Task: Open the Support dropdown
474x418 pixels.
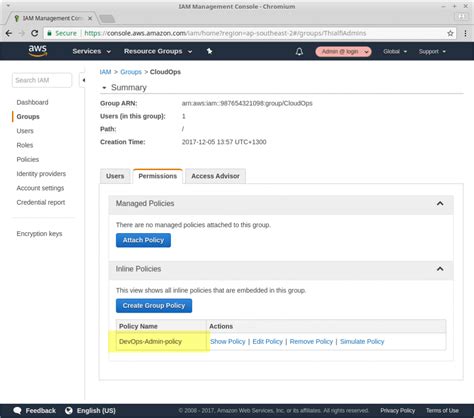Action: pyautogui.click(x=432, y=51)
